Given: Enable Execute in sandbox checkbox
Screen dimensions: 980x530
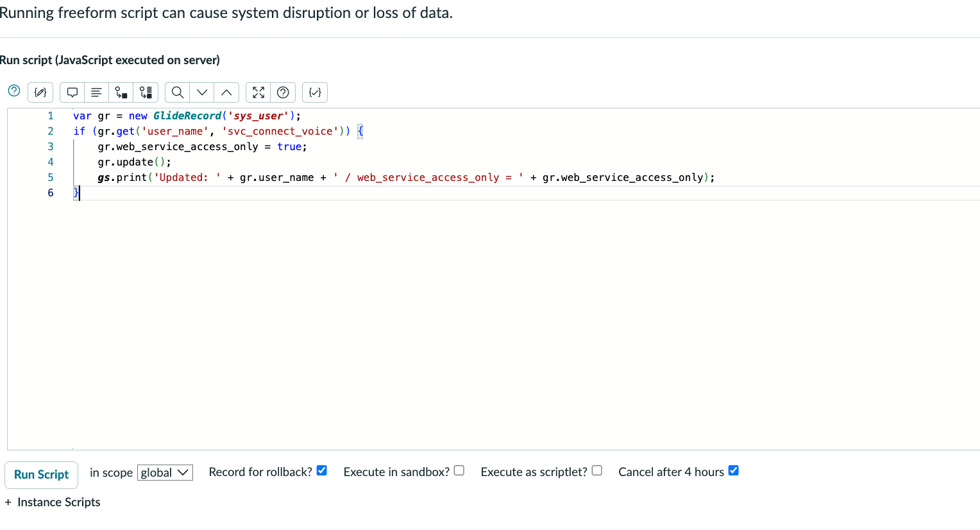Looking at the screenshot, I should 459,470.
